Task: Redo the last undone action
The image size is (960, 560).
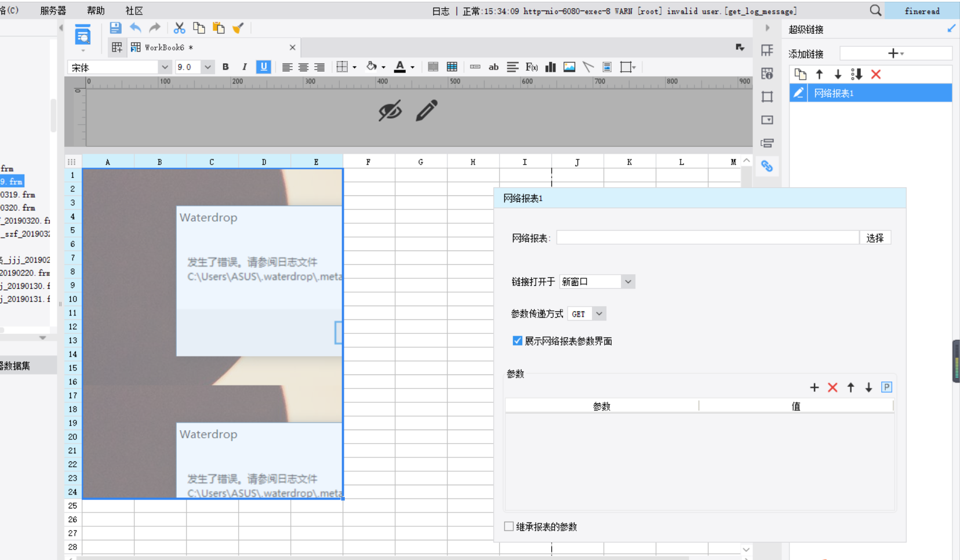Action: [155, 28]
